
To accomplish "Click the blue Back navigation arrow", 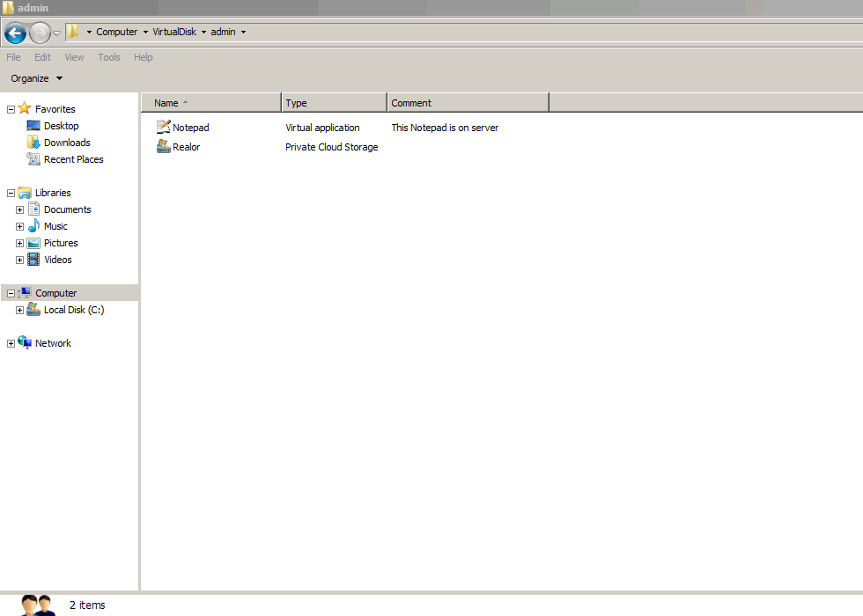I will click(x=15, y=33).
